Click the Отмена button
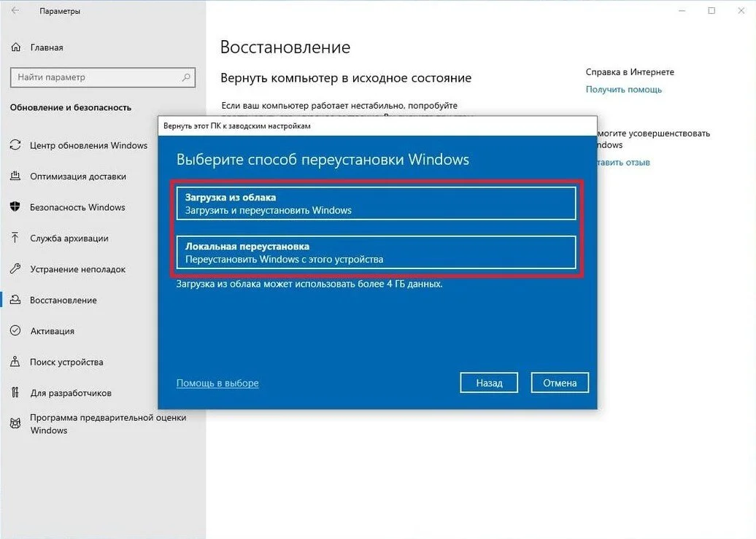This screenshot has width=756, height=539. coord(560,383)
